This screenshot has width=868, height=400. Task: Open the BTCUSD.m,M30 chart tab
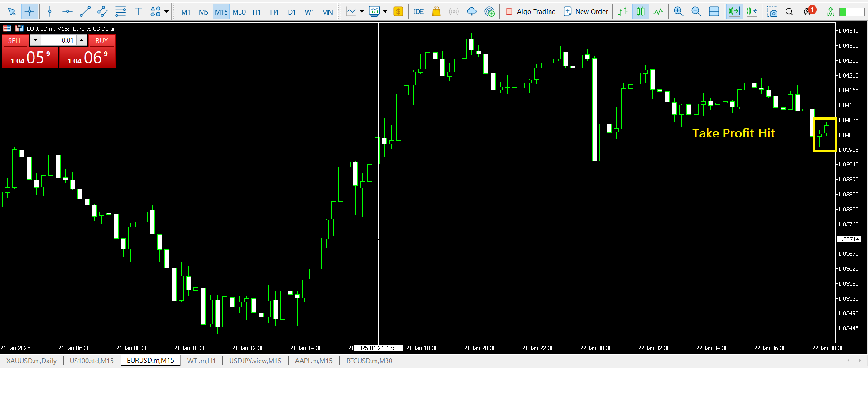coord(369,361)
